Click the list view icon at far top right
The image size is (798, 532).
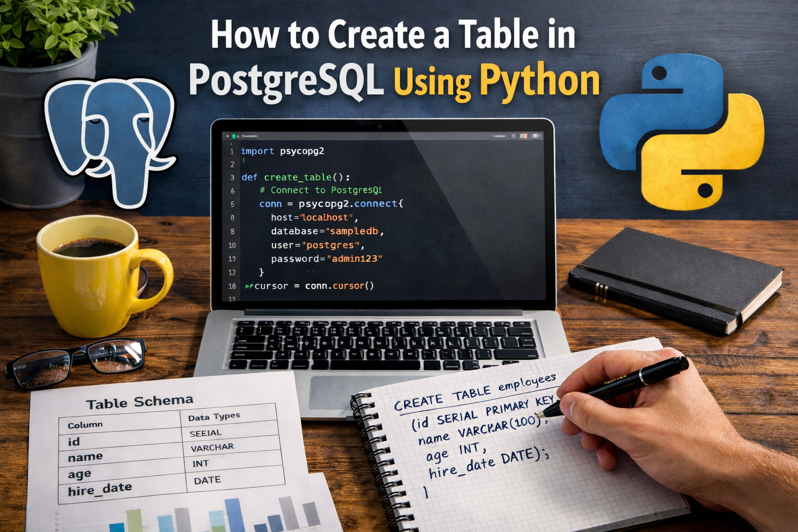[536, 136]
